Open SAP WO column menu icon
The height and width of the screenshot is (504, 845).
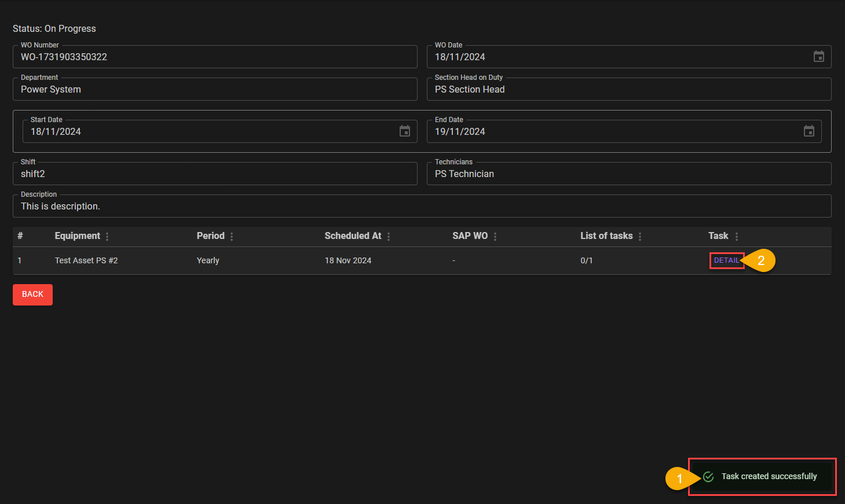495,237
